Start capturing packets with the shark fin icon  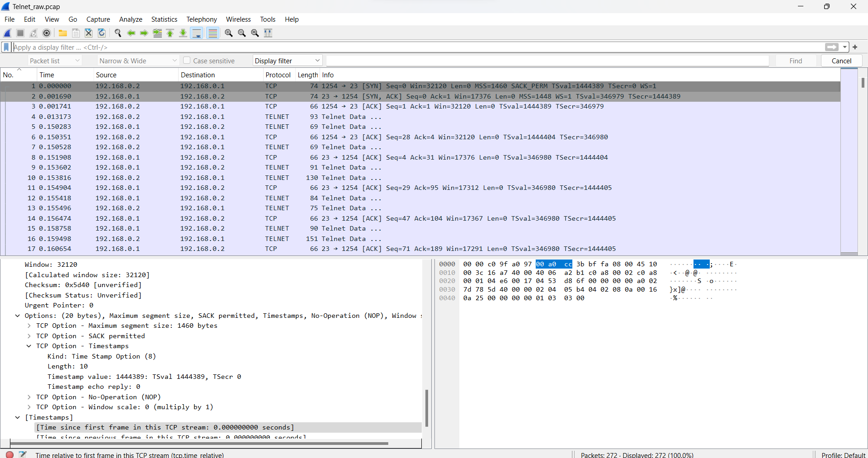pyautogui.click(x=7, y=33)
